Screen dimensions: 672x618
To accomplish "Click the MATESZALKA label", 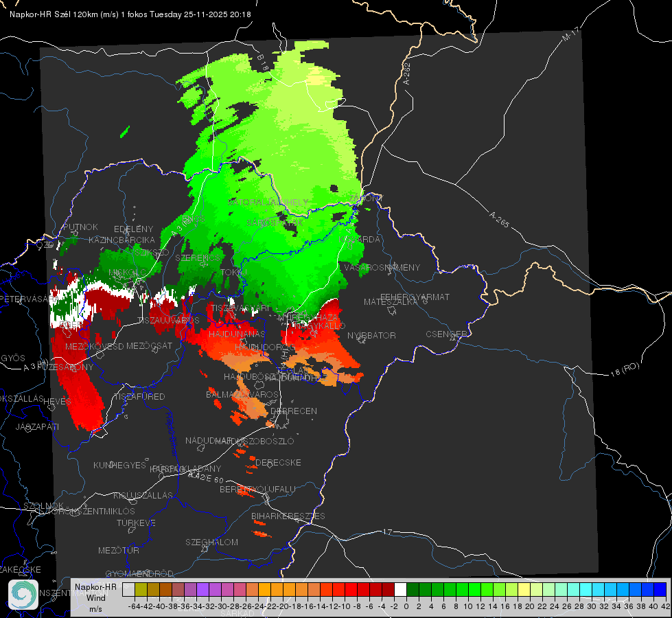I will pyautogui.click(x=391, y=302).
